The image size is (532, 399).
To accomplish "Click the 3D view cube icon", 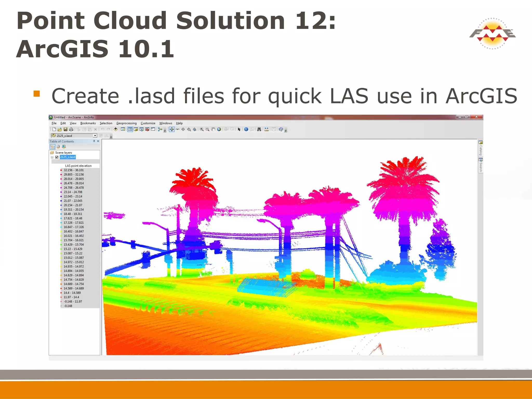I will (281, 129).
